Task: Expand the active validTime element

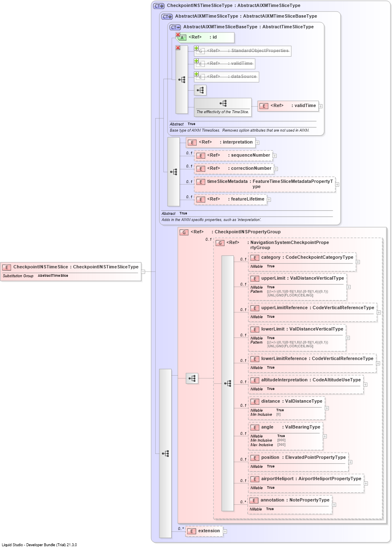Action: coord(321,106)
